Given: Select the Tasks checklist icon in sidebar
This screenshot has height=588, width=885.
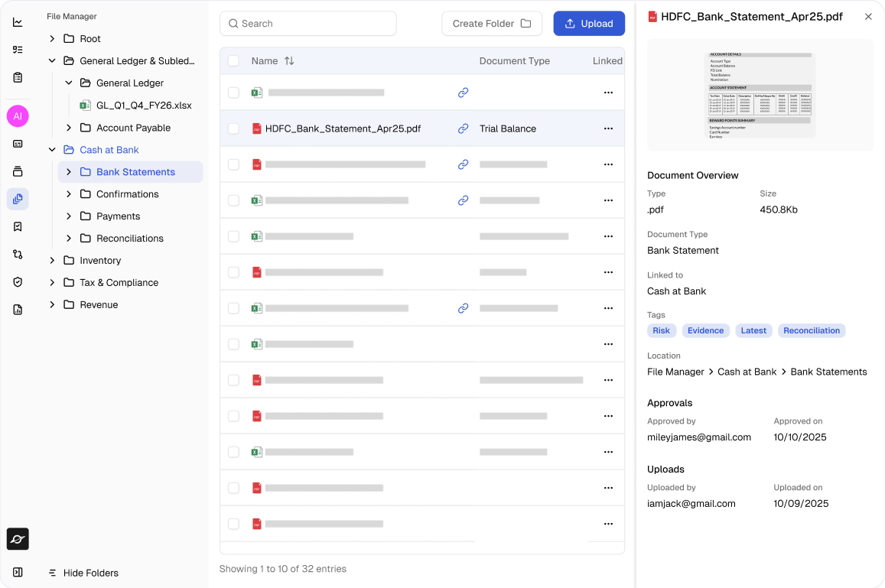Looking at the screenshot, I should click(18, 50).
